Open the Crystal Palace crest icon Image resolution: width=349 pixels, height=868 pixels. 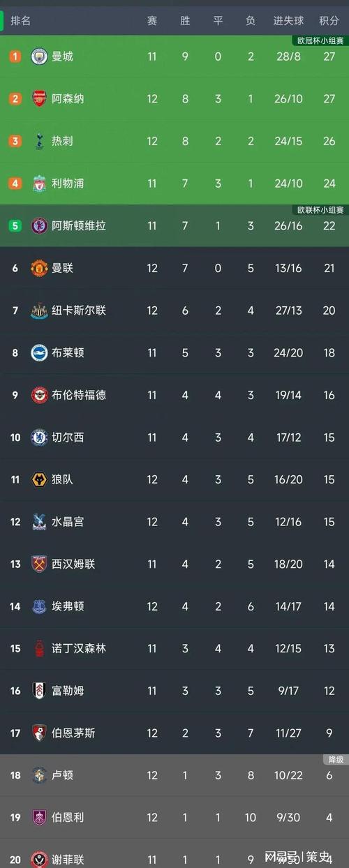(x=39, y=522)
